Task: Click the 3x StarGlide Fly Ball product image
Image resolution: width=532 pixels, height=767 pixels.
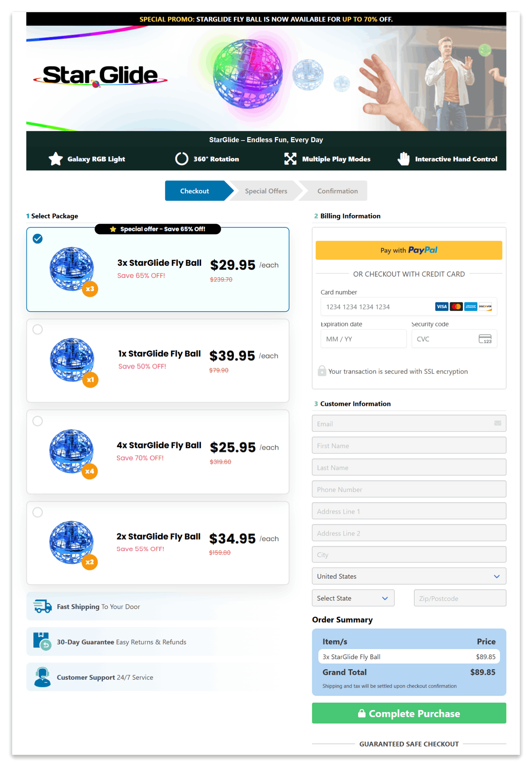Action: coord(72,269)
